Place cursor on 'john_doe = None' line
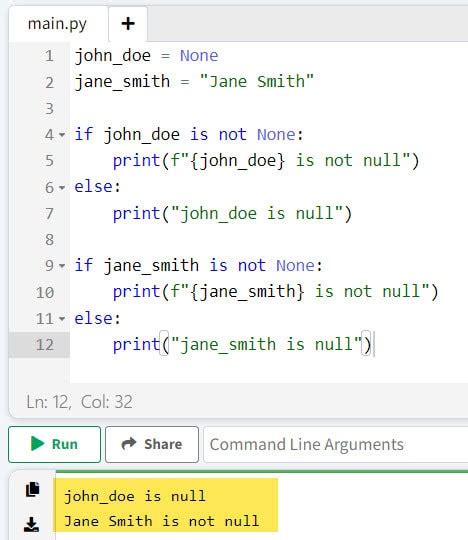Image resolution: width=468 pixels, height=540 pixels. click(147, 56)
